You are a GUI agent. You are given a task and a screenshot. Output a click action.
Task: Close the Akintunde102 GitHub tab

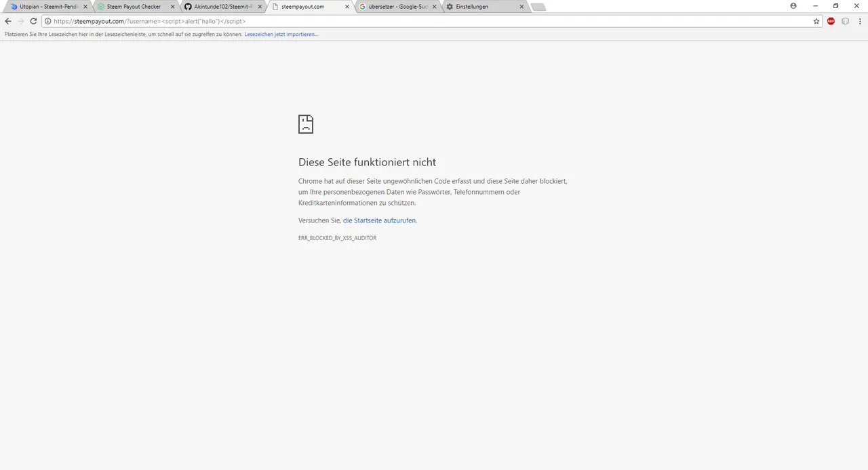pyautogui.click(x=259, y=7)
